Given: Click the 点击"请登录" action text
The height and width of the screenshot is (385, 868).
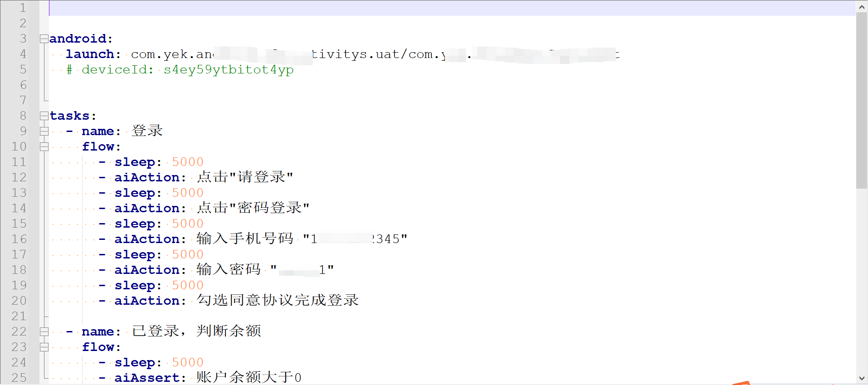Looking at the screenshot, I should point(245,177).
